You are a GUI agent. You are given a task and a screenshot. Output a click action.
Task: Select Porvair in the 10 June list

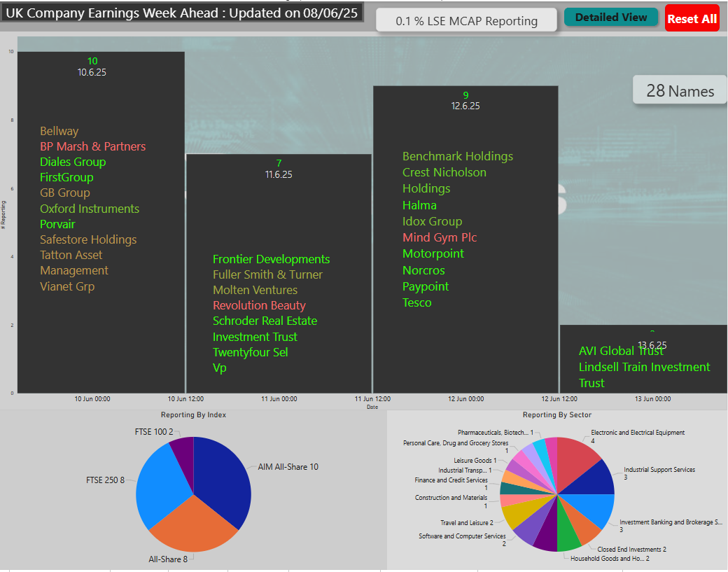pos(57,224)
